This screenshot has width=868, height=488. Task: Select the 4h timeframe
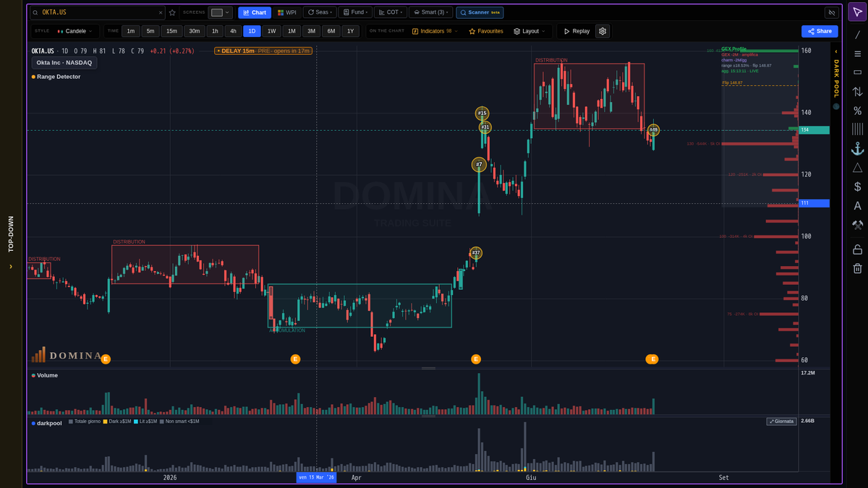tap(233, 31)
